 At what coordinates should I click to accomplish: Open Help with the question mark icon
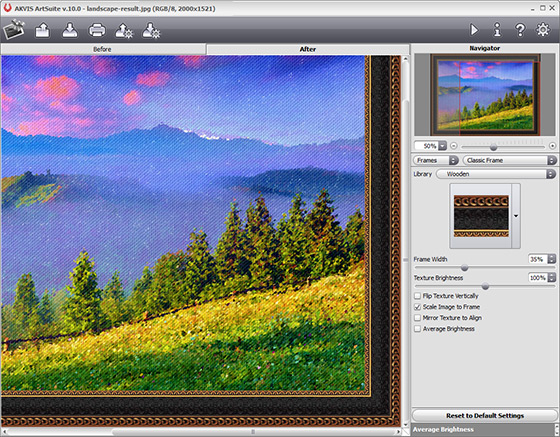pyautogui.click(x=520, y=30)
